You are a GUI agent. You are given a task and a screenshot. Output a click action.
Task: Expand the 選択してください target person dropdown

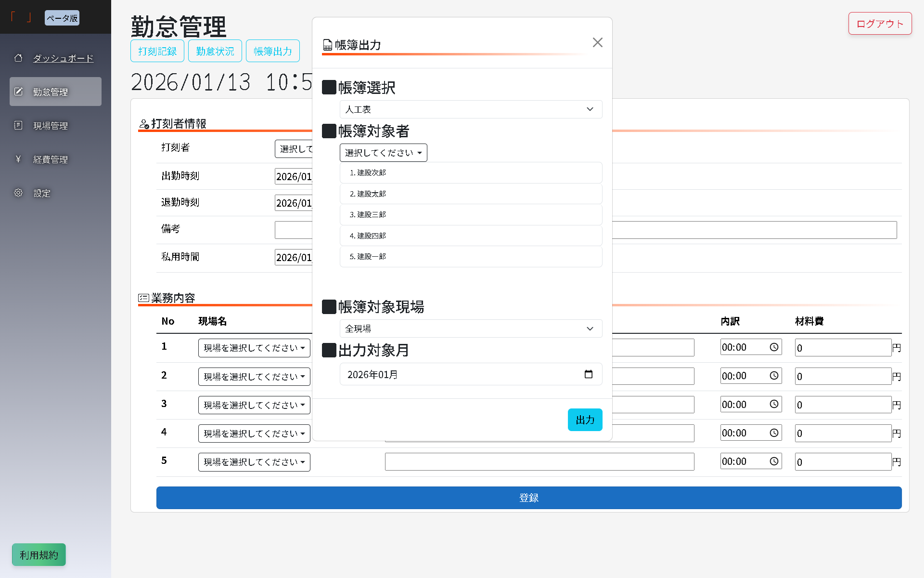(x=383, y=153)
